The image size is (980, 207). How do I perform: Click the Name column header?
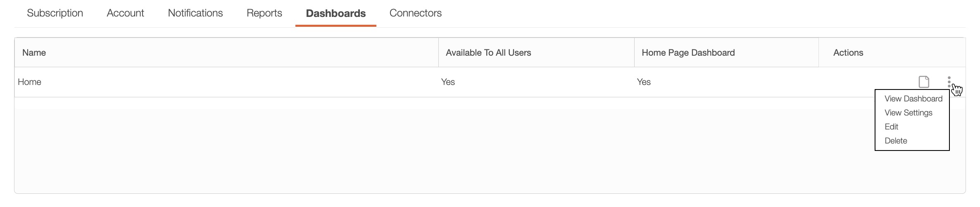click(x=34, y=53)
